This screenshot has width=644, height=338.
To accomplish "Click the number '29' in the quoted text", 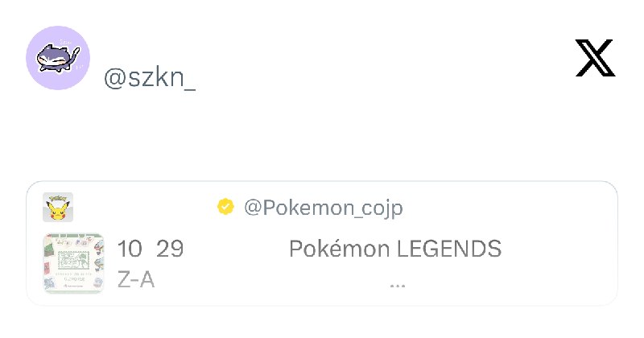I will tap(170, 249).
